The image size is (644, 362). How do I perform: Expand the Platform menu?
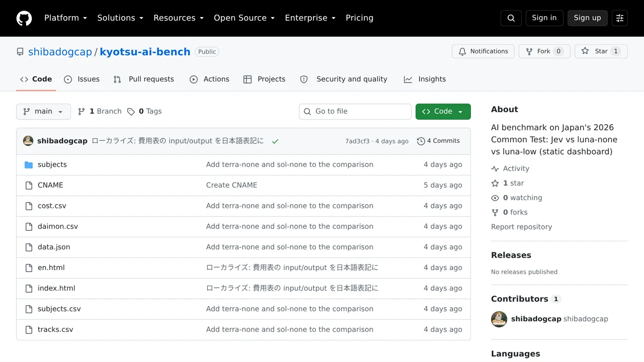point(65,18)
